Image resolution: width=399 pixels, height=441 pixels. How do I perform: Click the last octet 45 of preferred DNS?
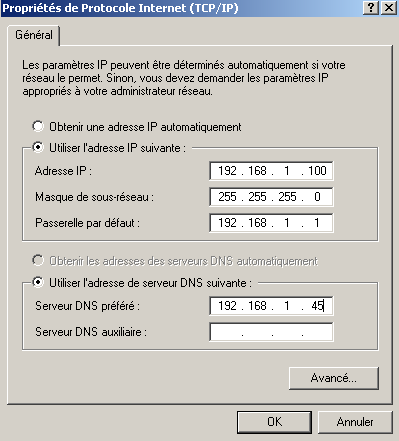(x=317, y=306)
